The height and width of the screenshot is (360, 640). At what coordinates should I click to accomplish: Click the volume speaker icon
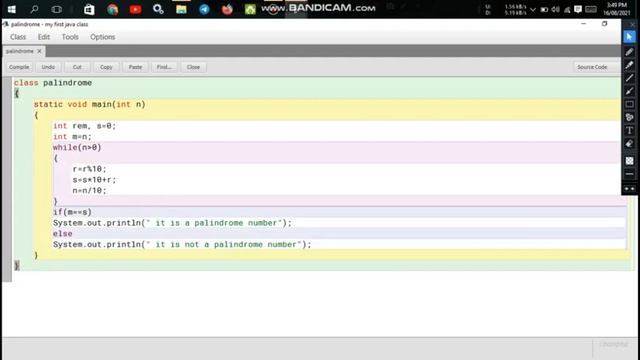(x=556, y=9)
